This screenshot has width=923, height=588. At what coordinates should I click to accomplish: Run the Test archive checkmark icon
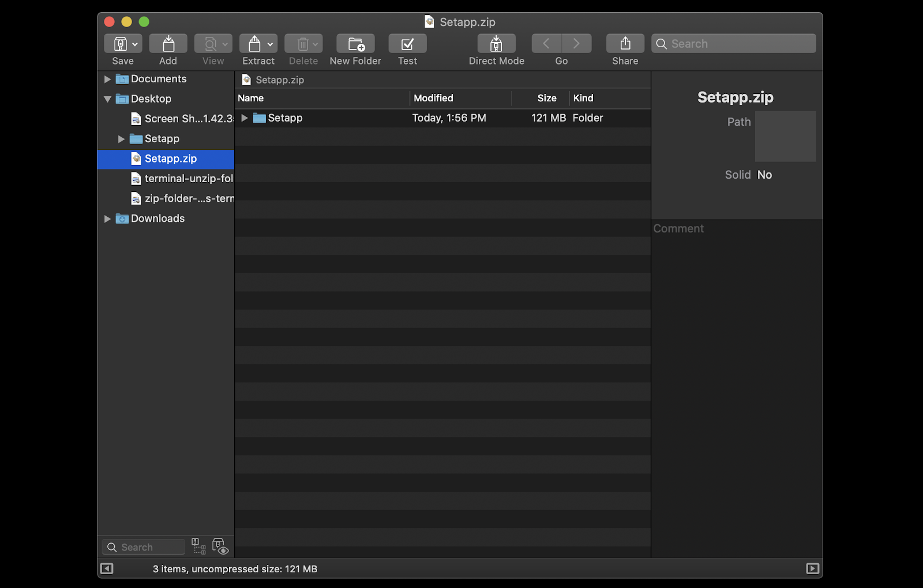tap(407, 44)
